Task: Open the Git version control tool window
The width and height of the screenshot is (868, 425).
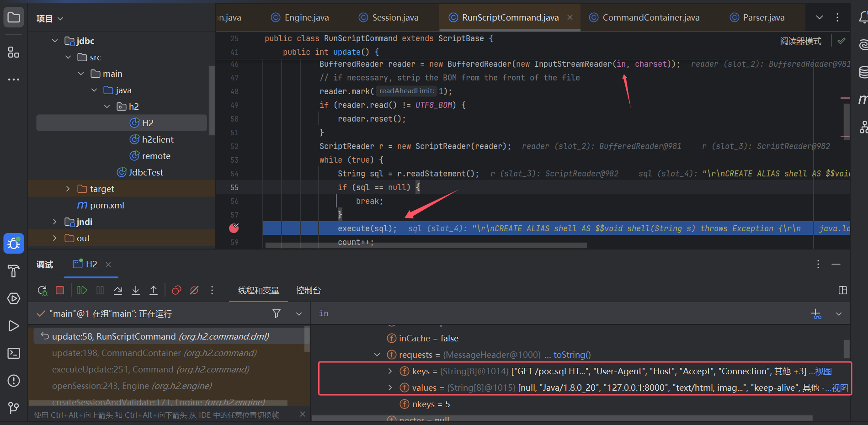Action: click(x=14, y=408)
